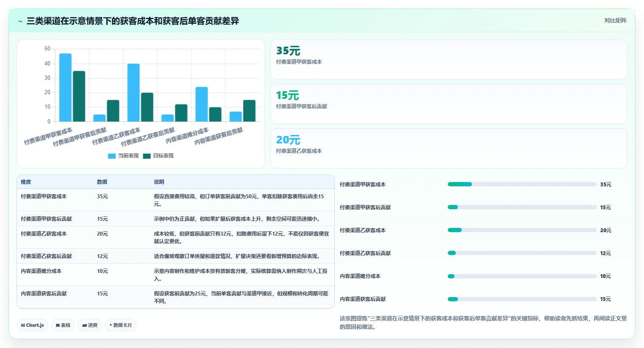Toggle the 当前表现 legend swatch

112,156
